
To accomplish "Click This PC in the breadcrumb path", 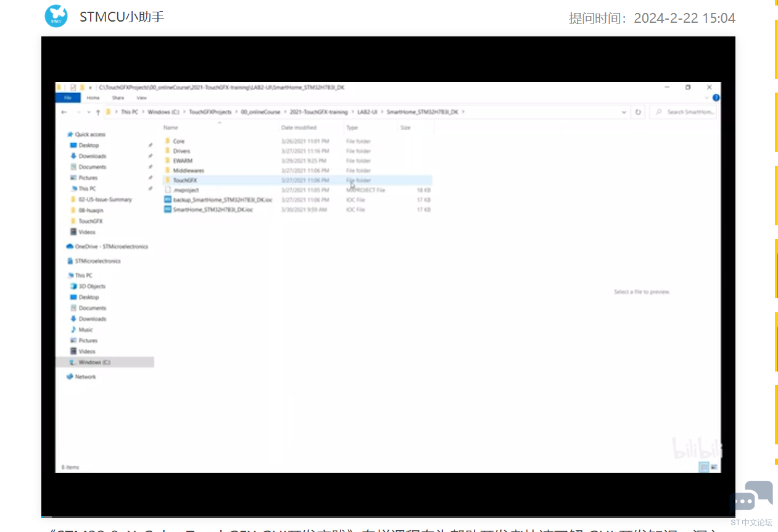I will pyautogui.click(x=130, y=112).
